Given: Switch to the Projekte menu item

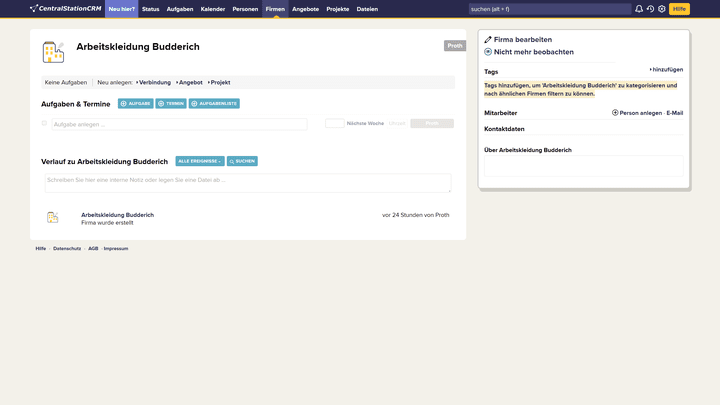Looking at the screenshot, I should (337, 9).
